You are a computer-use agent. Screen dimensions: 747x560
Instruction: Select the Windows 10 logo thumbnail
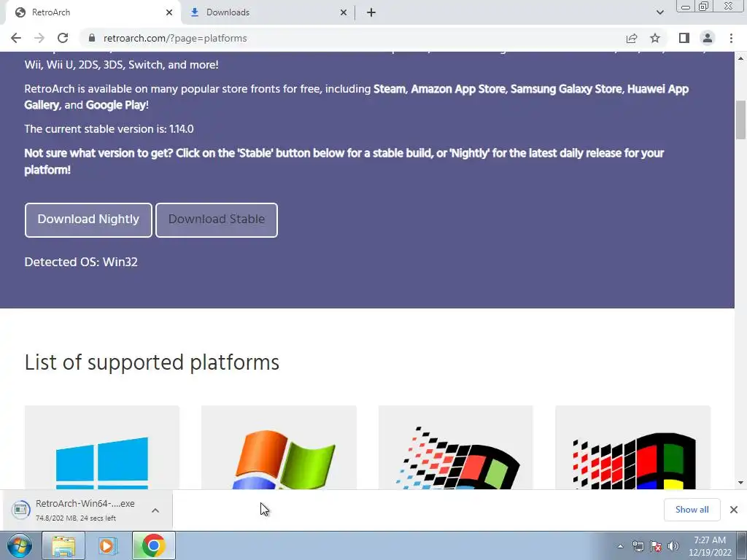(x=102, y=448)
